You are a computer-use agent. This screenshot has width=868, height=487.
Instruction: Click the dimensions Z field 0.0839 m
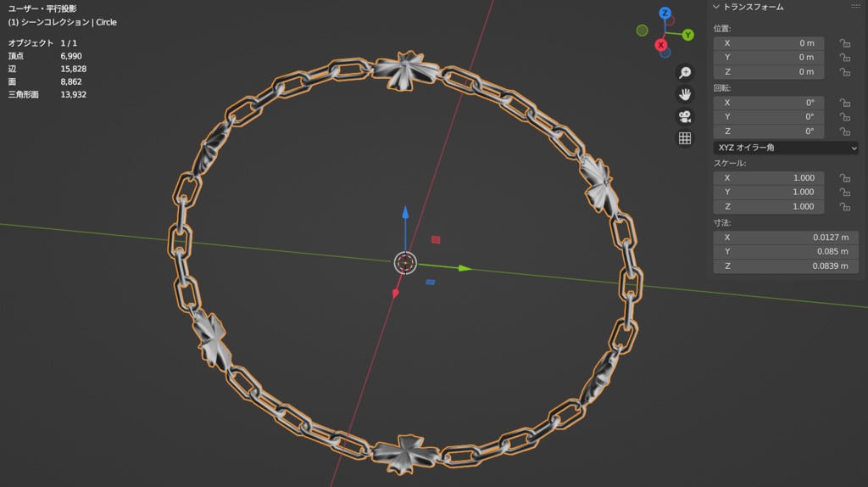click(x=786, y=266)
